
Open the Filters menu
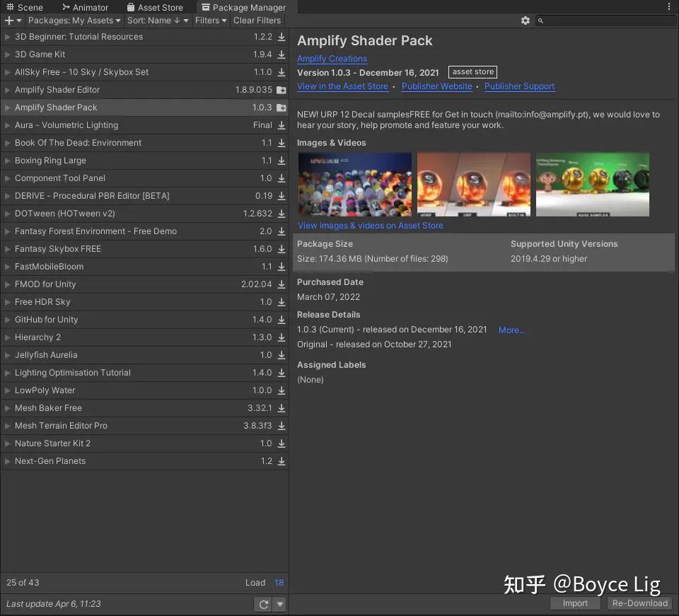(210, 21)
